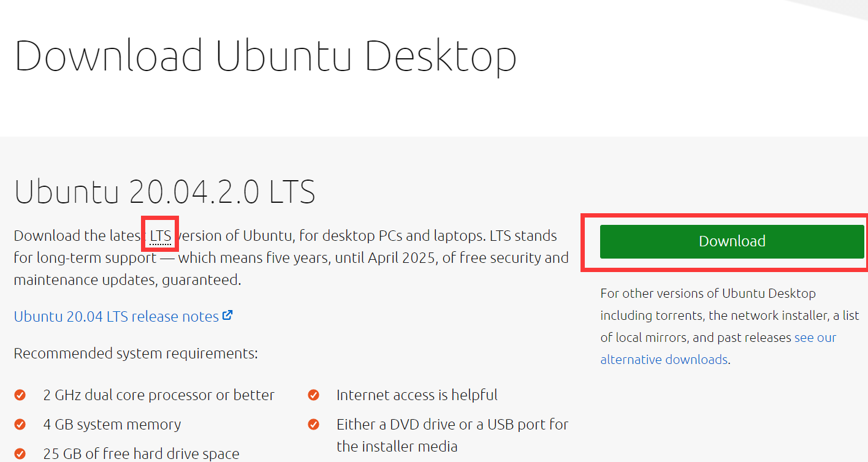
Task: Click the Ubuntu 20.04.2.0 LTS title
Action: pos(165,192)
